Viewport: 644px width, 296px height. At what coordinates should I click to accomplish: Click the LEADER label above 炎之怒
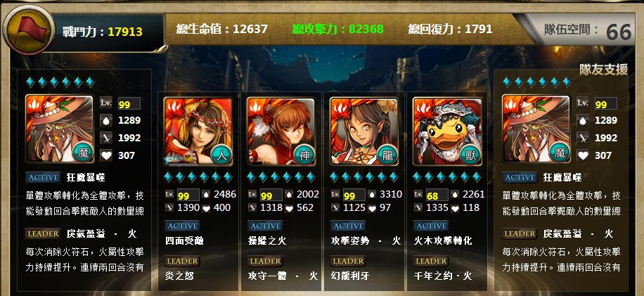(182, 261)
